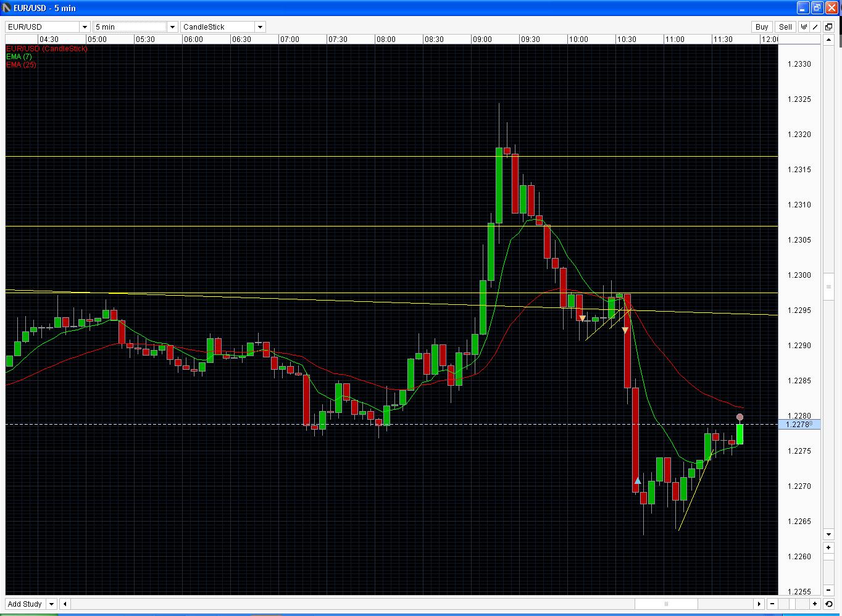Zoom out price axis with minus button
Image resolution: width=842 pixels, height=616 pixels.
[829, 591]
